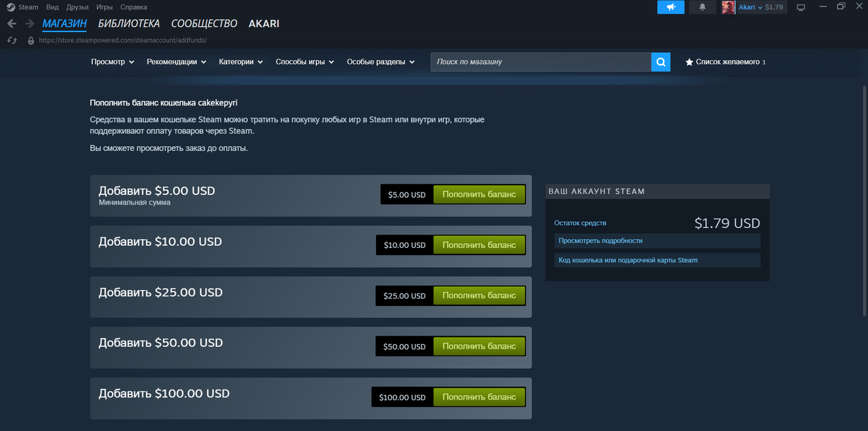
Task: Open the AKARI profile tab
Action: [264, 24]
